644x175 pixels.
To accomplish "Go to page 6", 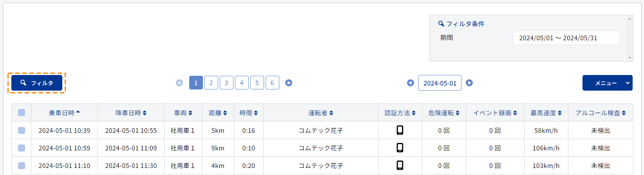I will (x=272, y=83).
